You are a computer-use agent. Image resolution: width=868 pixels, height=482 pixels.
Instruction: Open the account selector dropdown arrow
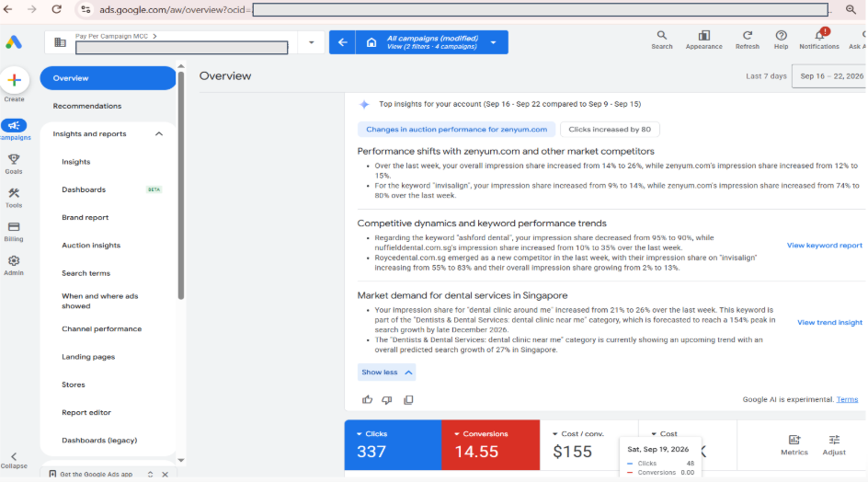tap(311, 42)
